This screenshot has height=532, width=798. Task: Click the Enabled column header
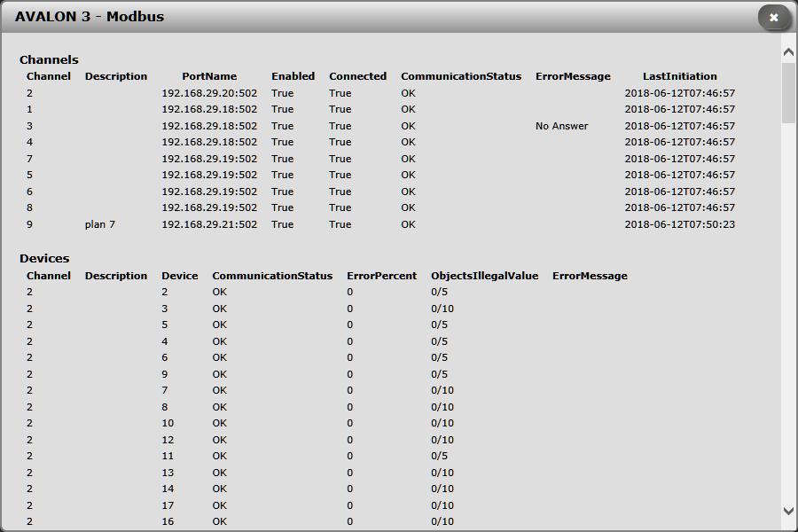click(x=293, y=76)
